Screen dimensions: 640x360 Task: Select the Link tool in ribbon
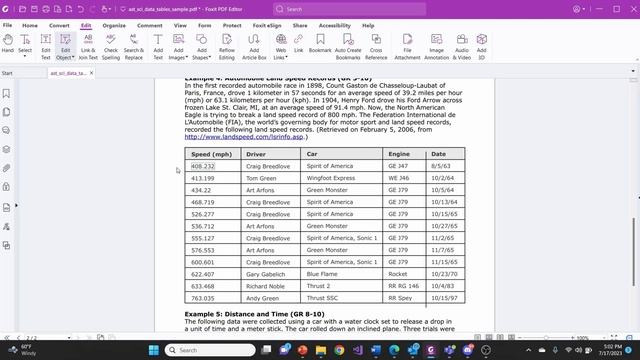click(298, 44)
